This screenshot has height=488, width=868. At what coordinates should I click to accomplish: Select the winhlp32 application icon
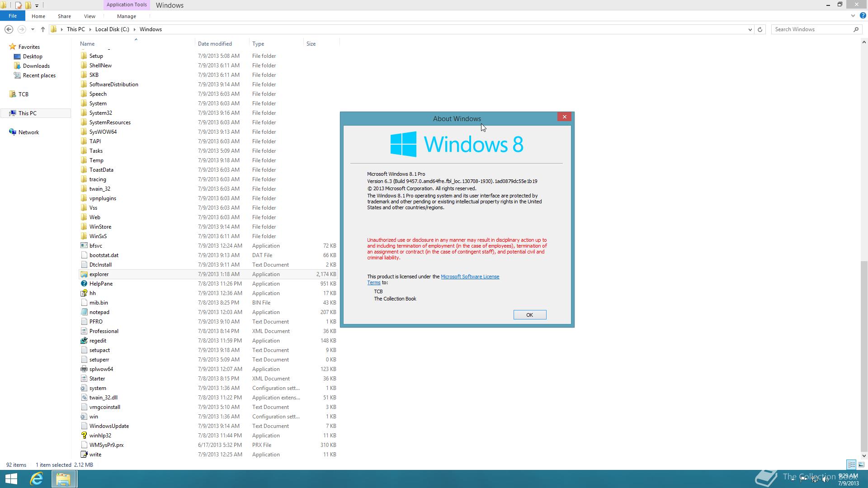click(84, 436)
